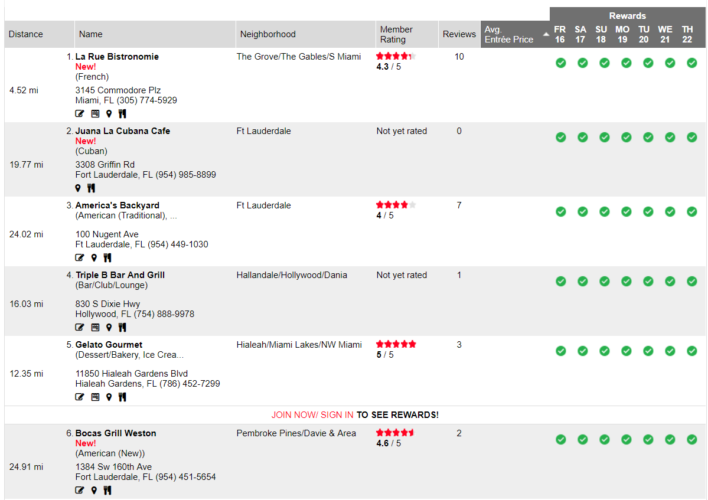Click Juana La Cubana Cafe Sunday 18 reward checkmark
Image resolution: width=708 pixels, height=500 pixels.
click(x=604, y=137)
